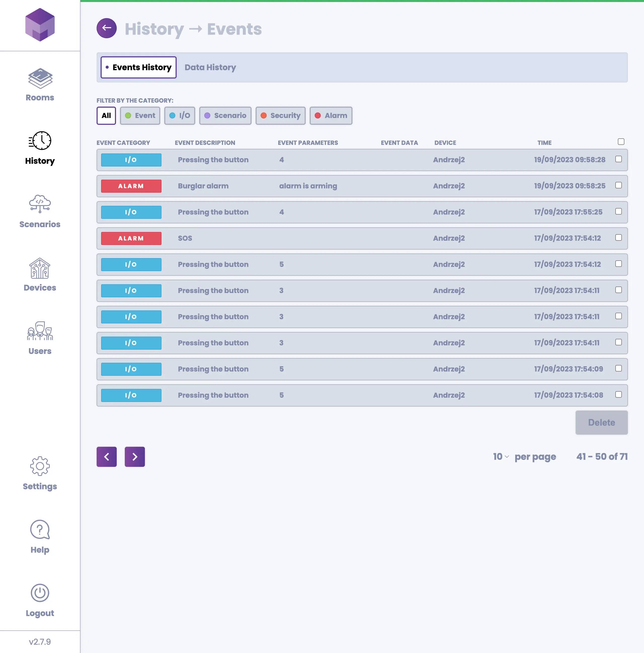Switch to the Data History tab
This screenshot has height=653, width=644.
pos(210,67)
